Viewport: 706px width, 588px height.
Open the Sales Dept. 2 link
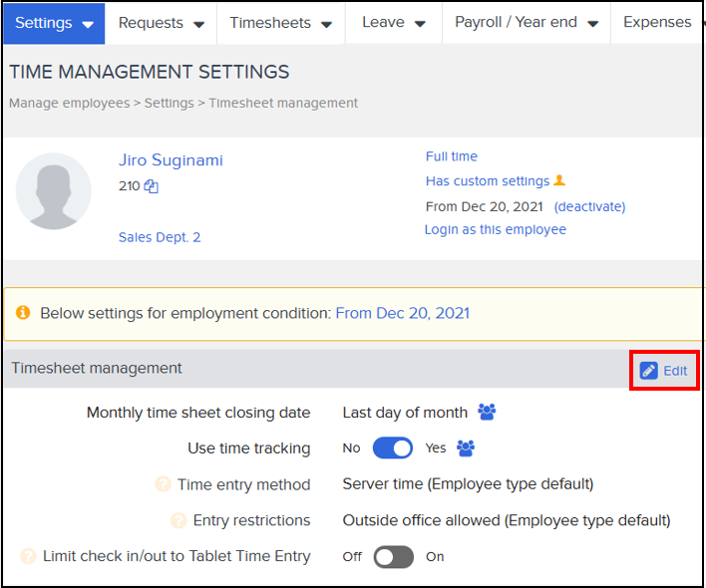click(x=160, y=237)
